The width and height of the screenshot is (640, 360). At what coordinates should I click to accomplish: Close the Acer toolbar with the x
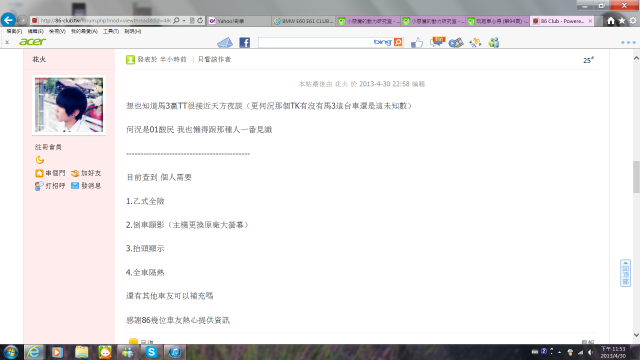point(7,42)
